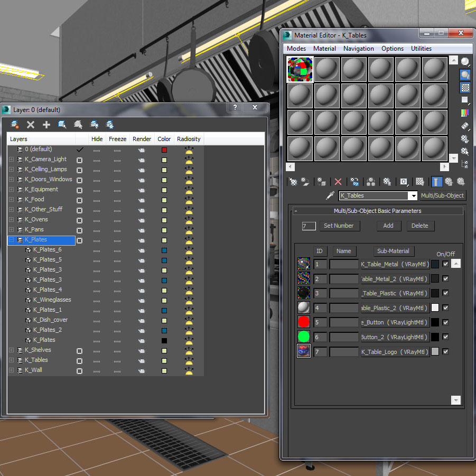Screen dimensions: 476x476
Task: Select the Create New Layer icon
Action: click(x=14, y=125)
